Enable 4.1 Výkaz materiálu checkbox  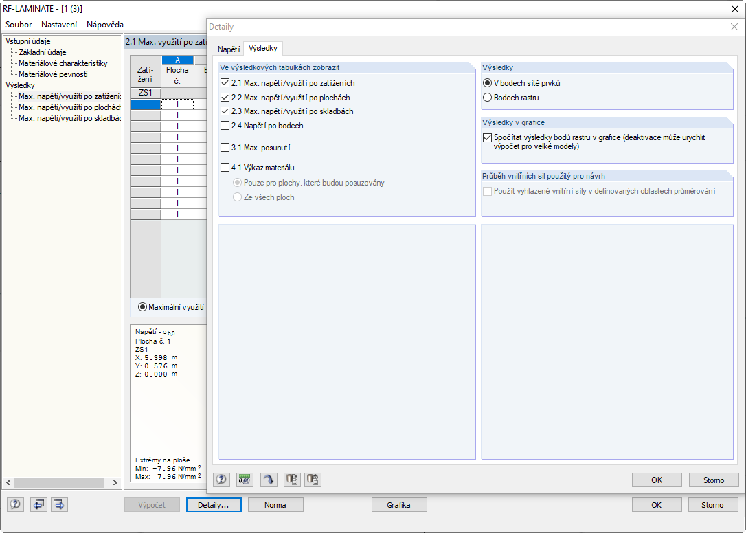[x=225, y=168]
